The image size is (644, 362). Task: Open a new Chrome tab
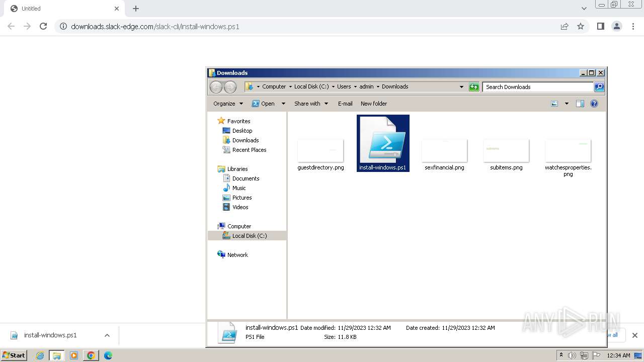click(136, 9)
